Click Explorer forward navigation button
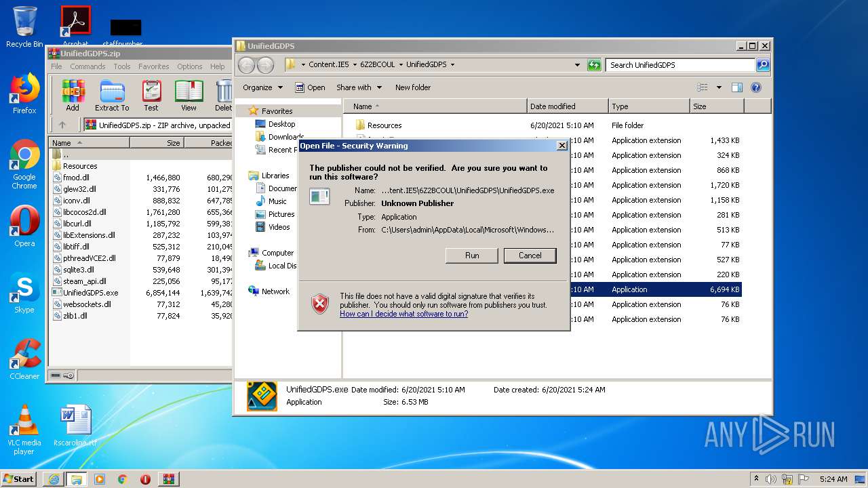 pyautogui.click(x=265, y=65)
